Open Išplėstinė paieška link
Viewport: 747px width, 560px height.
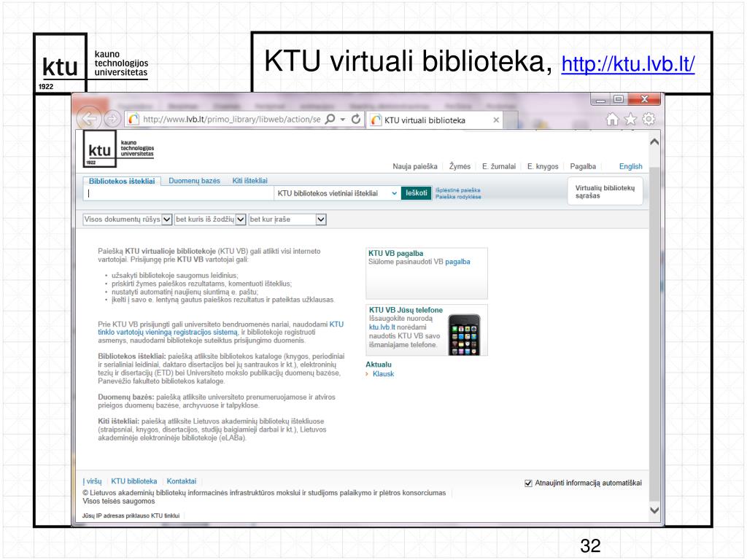[458, 190]
